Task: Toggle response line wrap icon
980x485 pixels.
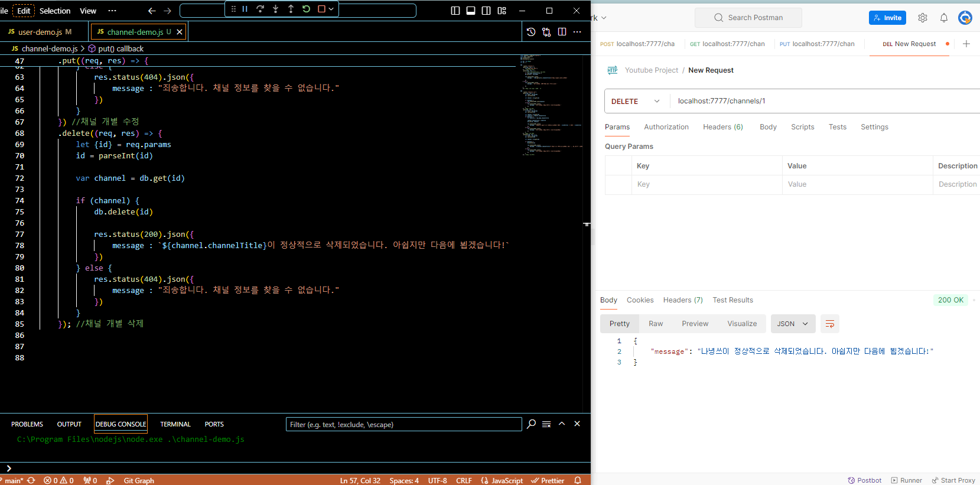Action: pyautogui.click(x=830, y=324)
